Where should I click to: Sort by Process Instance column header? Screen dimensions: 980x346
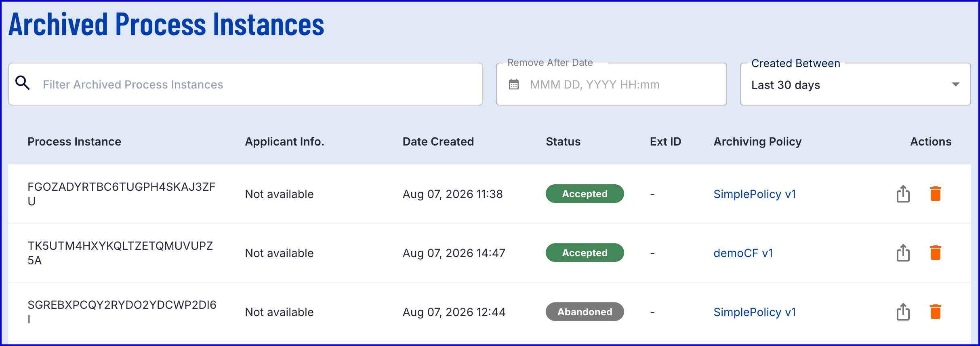74,141
